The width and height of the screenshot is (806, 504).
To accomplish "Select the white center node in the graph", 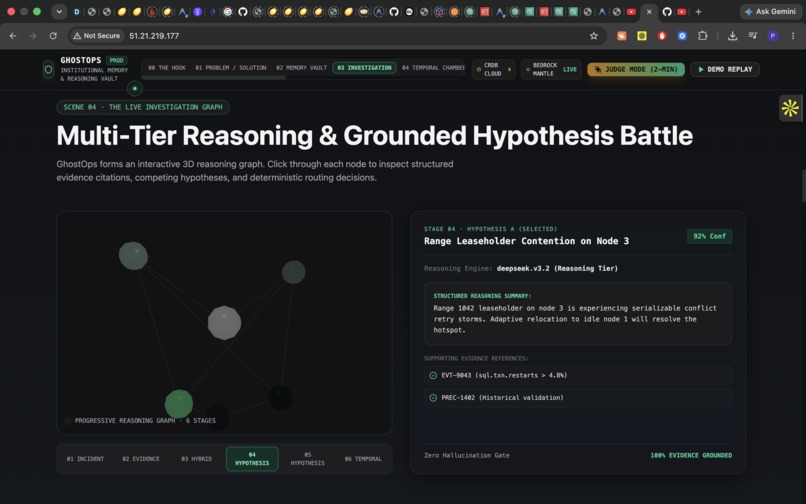I will (x=224, y=323).
